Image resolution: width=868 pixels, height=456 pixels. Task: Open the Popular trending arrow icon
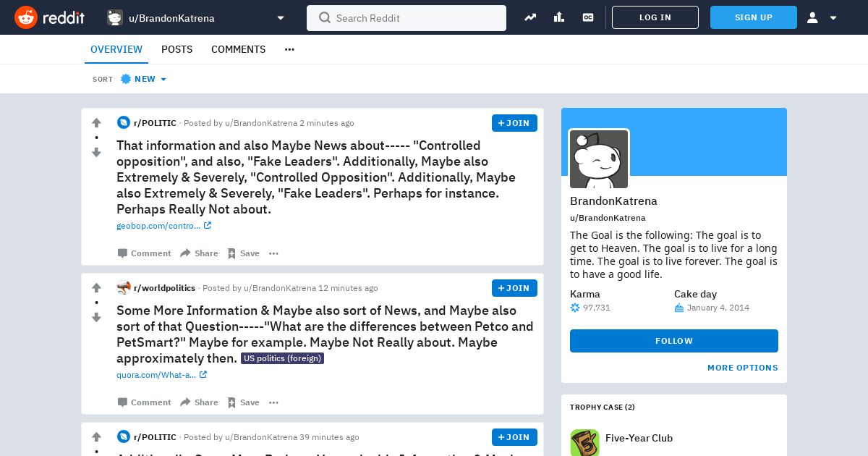pyautogui.click(x=530, y=17)
